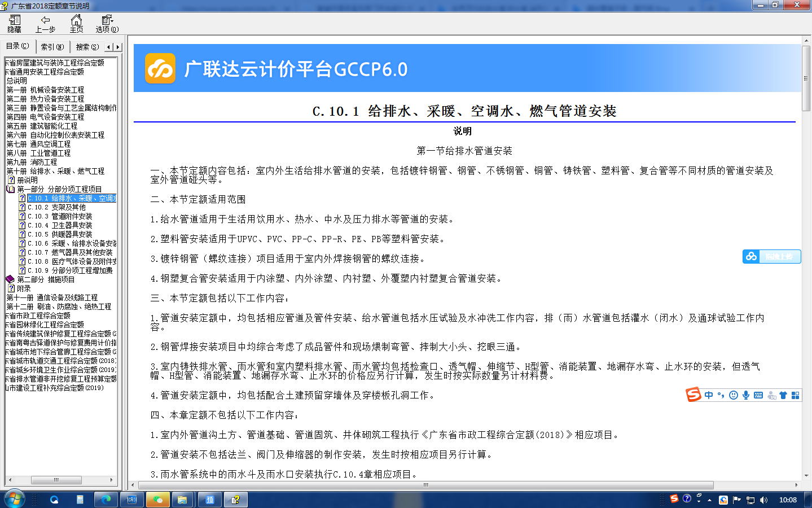812x508 pixels.
Task: Switch to the 目录 tab
Action: coord(18,46)
